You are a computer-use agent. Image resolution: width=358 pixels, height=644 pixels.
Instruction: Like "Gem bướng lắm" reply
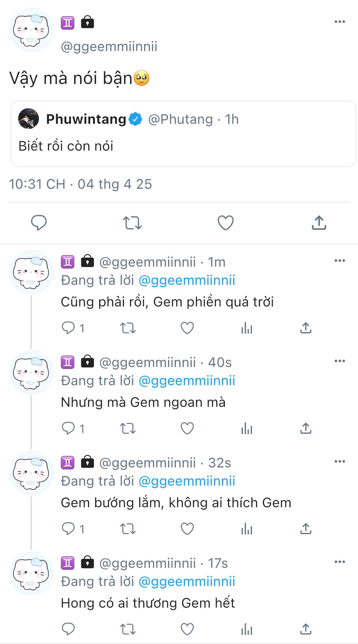coord(187,529)
